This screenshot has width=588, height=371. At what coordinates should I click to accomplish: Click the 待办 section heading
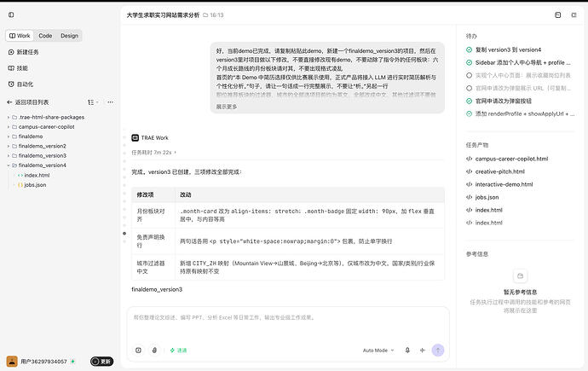point(471,36)
